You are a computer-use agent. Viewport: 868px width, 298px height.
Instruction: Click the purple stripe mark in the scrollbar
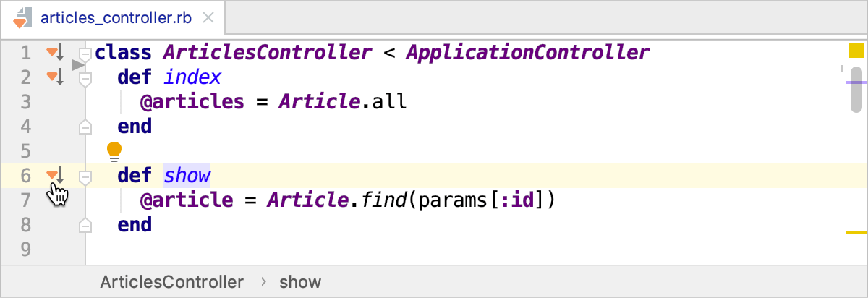click(x=856, y=82)
